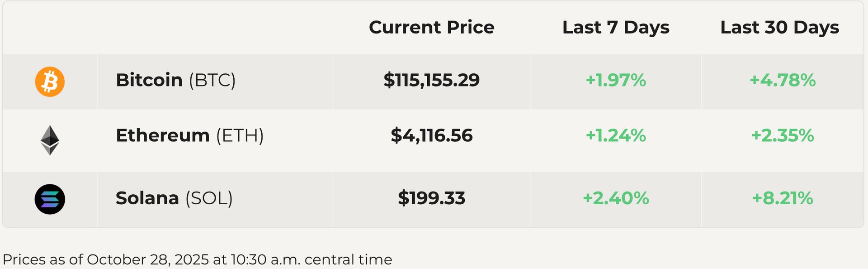The height and width of the screenshot is (269, 868).
Task: Click the prices as of October 28 note
Action: (x=197, y=259)
